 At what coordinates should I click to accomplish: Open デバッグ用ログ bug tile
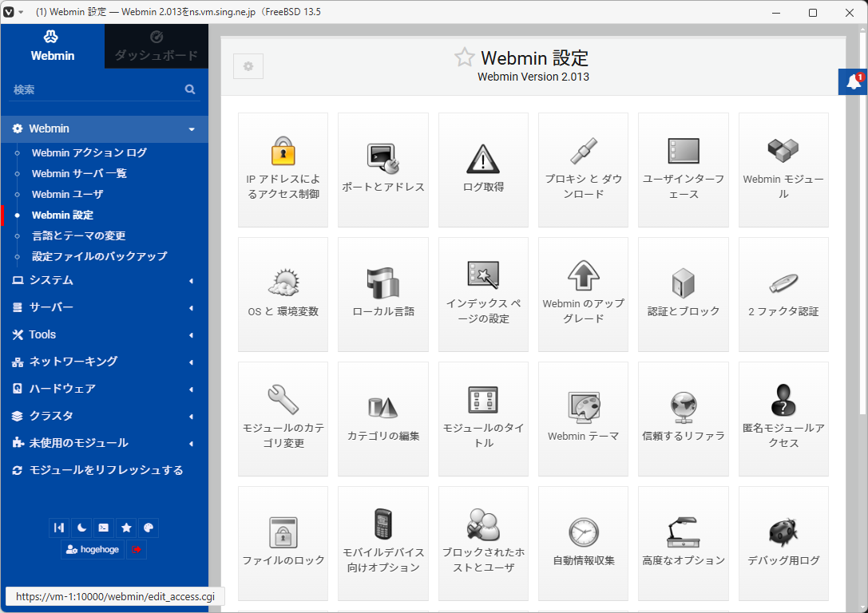tap(783, 544)
